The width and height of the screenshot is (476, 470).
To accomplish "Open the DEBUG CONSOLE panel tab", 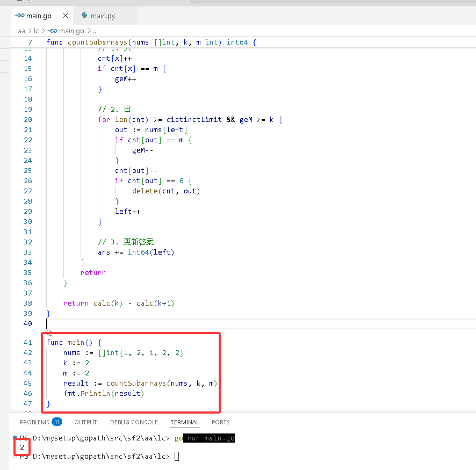I will click(x=134, y=422).
